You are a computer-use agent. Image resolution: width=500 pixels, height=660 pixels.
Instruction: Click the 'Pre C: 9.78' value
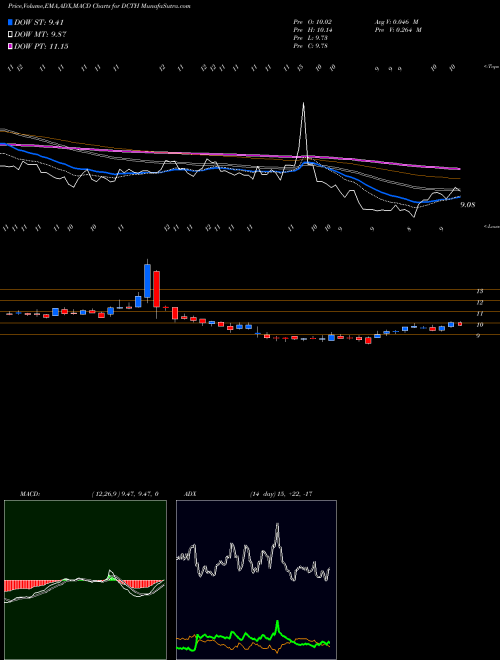310,46
